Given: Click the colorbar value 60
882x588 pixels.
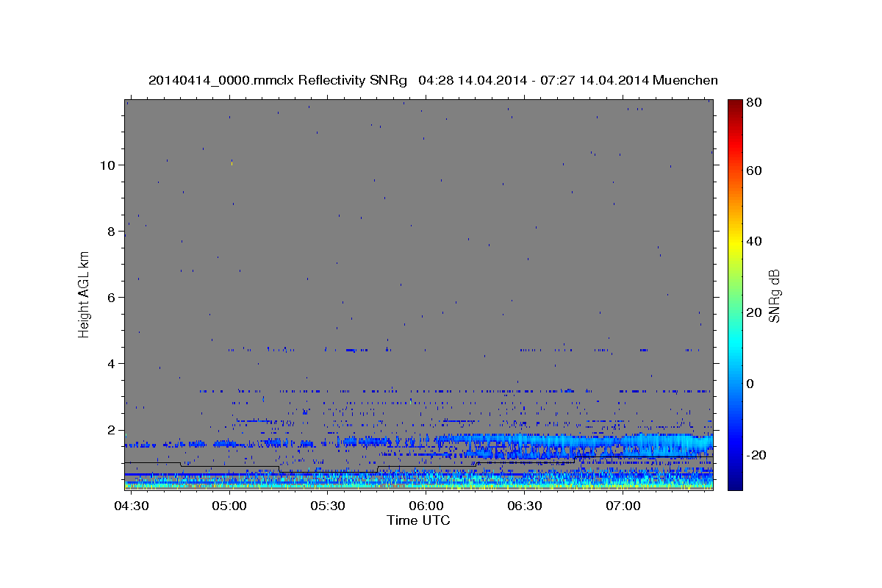Looking at the screenshot, I should click(756, 171).
